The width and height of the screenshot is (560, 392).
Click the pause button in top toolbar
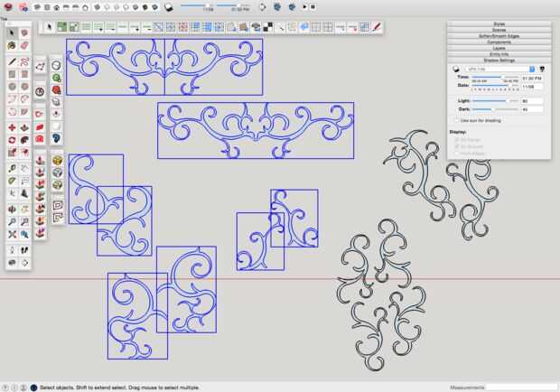[x=313, y=7]
